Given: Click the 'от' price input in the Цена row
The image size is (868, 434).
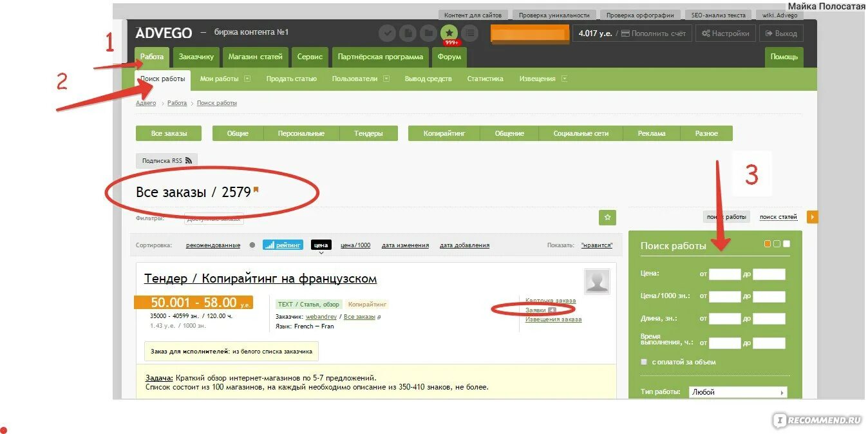Looking at the screenshot, I should (x=724, y=274).
